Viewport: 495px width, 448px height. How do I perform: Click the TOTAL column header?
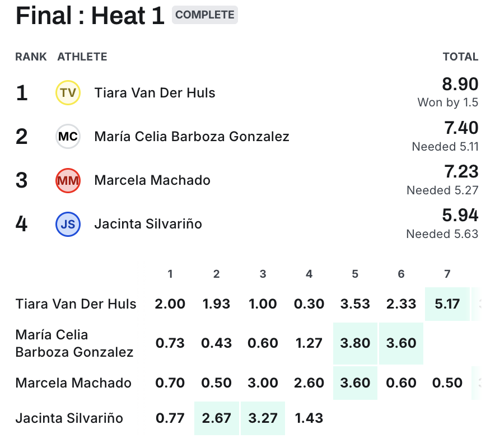(460, 57)
